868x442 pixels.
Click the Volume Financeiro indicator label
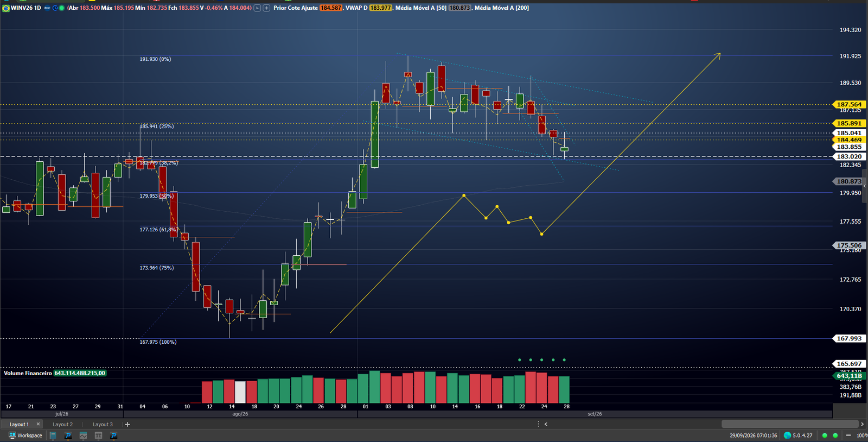[x=28, y=374]
